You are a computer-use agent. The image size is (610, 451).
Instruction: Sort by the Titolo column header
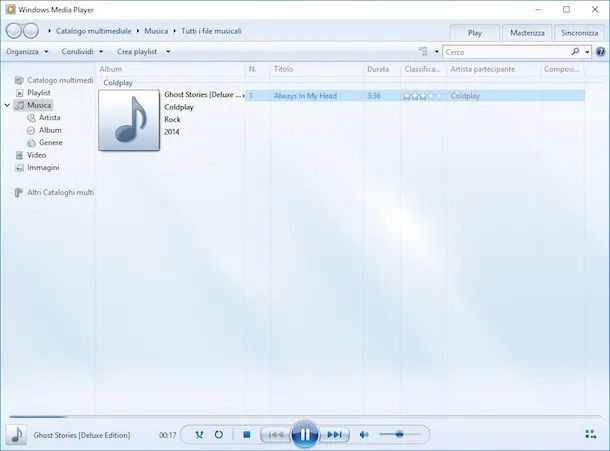pos(316,69)
